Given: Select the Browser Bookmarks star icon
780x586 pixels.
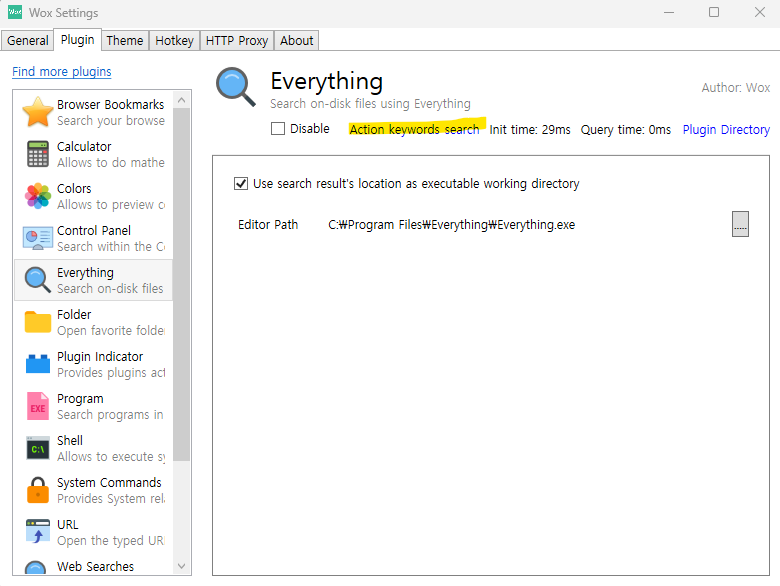Looking at the screenshot, I should pos(38,112).
